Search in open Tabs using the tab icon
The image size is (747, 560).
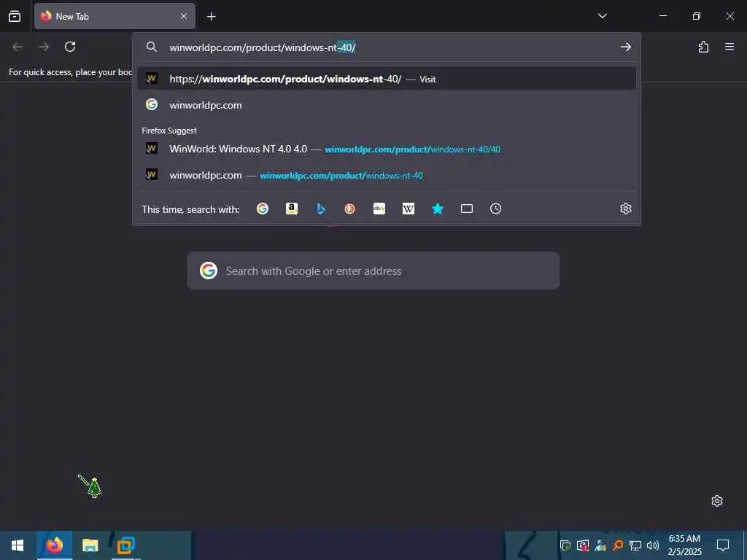click(x=467, y=209)
